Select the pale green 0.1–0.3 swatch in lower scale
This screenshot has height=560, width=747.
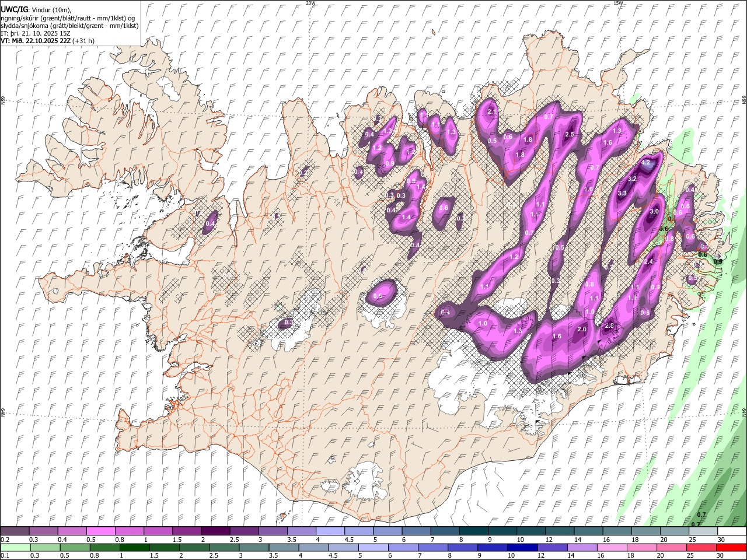(x=15, y=547)
